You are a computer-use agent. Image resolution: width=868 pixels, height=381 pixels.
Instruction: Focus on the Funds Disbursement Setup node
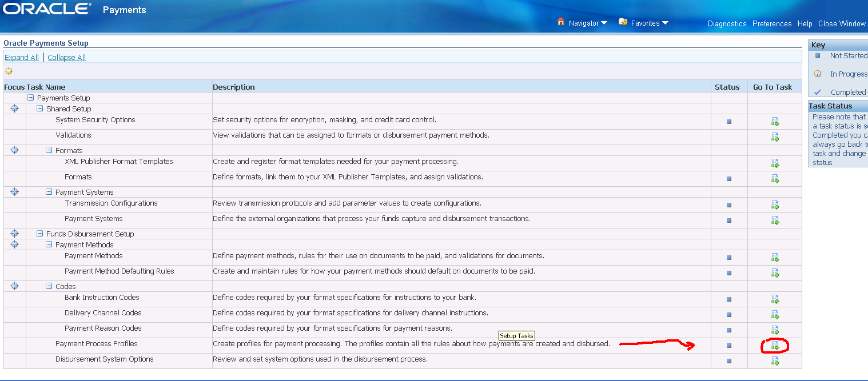click(x=15, y=234)
